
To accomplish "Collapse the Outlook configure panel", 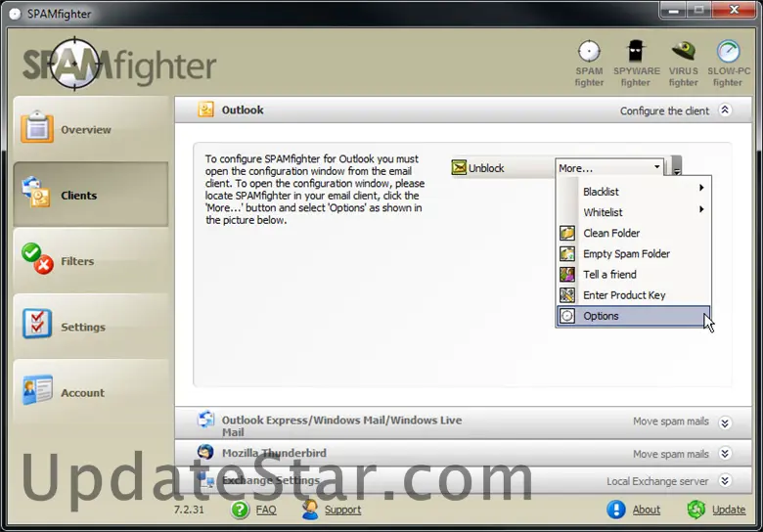I will [725, 110].
